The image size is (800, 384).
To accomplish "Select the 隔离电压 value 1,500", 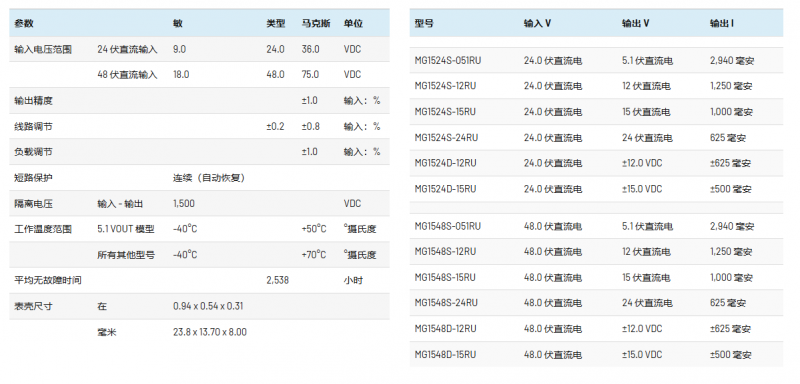I will [x=184, y=203].
